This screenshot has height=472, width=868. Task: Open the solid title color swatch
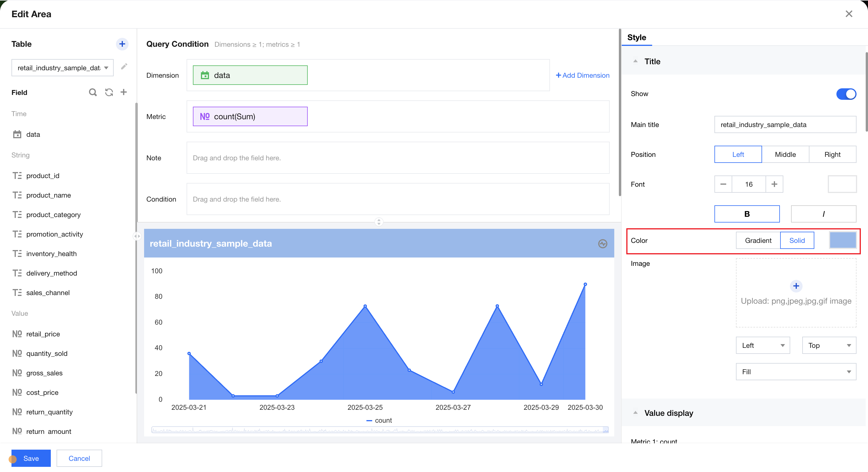[842, 240]
